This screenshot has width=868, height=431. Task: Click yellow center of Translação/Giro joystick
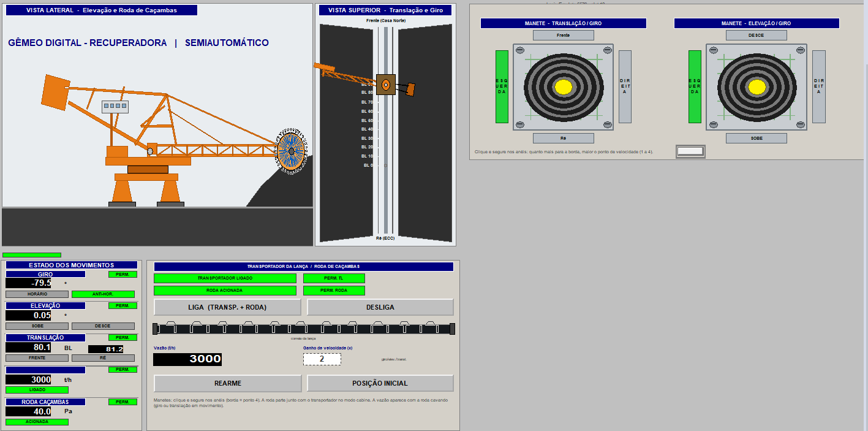click(x=563, y=87)
